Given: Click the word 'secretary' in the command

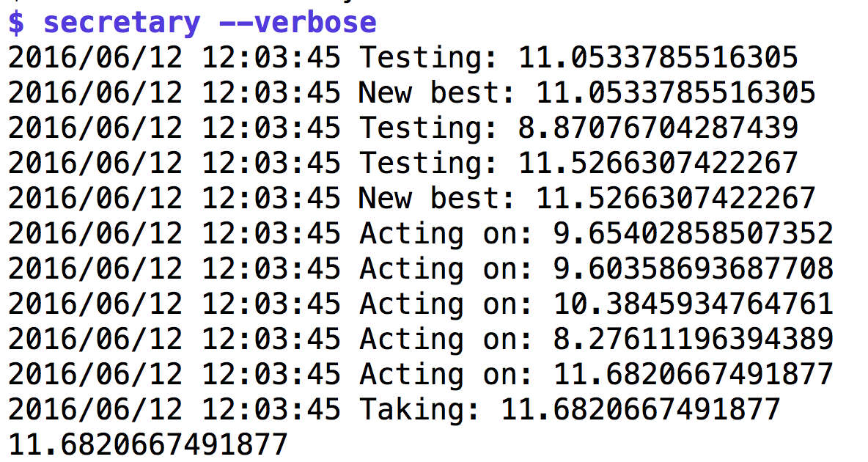Looking at the screenshot, I should click(121, 22).
